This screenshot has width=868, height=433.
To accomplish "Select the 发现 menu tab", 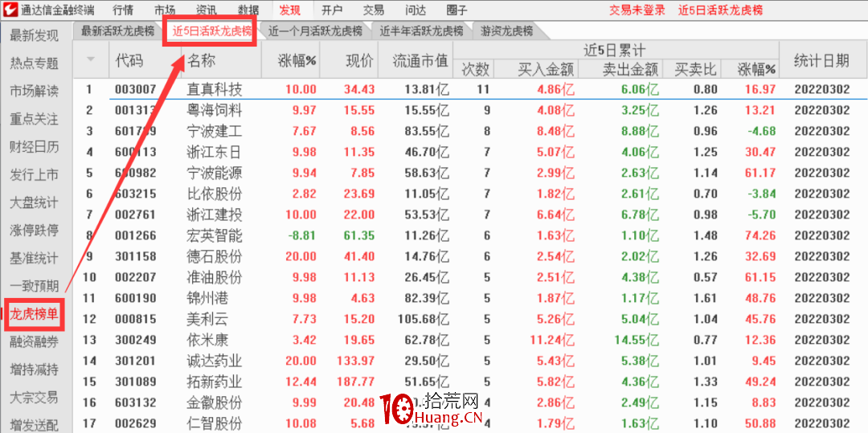I will pos(291,10).
